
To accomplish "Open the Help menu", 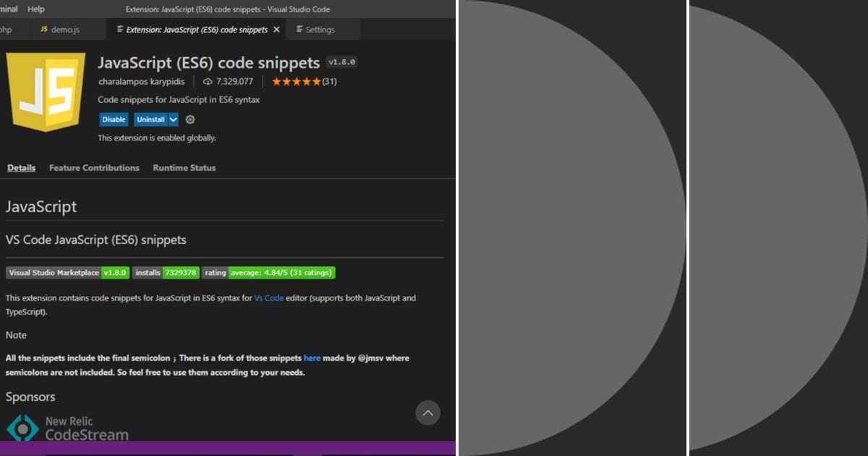I will pos(35,9).
